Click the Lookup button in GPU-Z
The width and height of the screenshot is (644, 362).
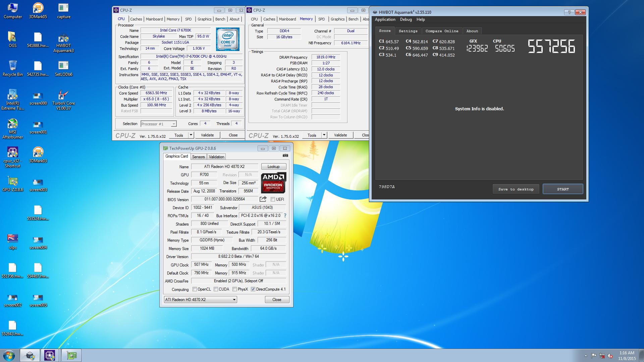(x=273, y=167)
